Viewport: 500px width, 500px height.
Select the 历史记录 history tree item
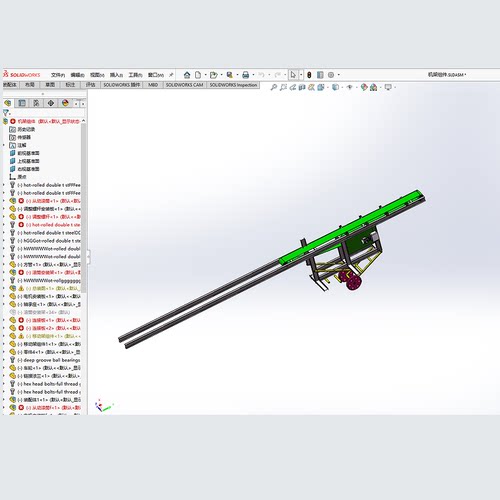[26, 129]
